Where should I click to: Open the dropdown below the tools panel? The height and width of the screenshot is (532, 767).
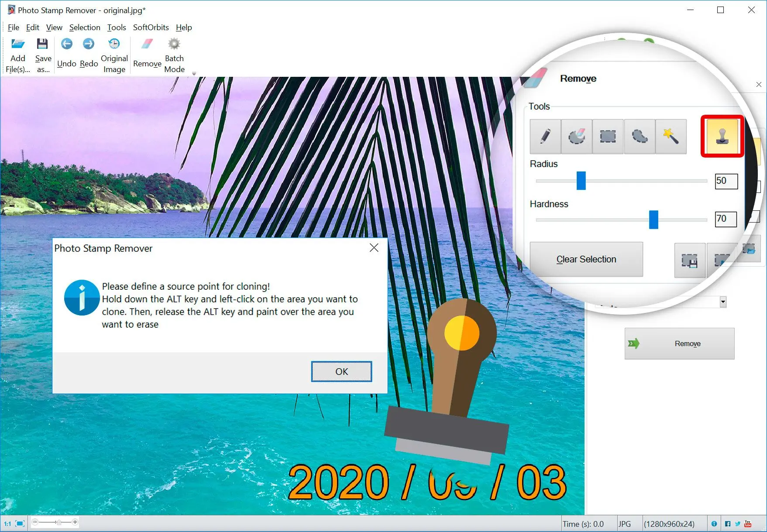point(723,302)
